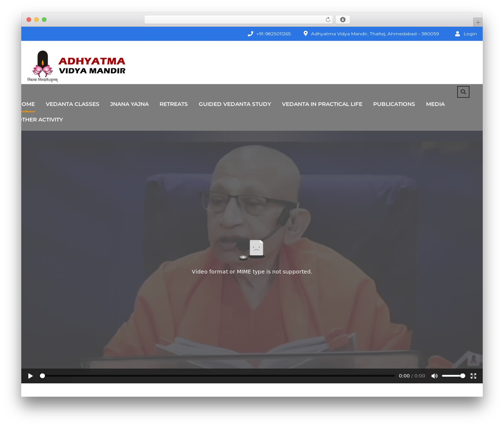Open the Vedanta Classes menu

[72, 104]
